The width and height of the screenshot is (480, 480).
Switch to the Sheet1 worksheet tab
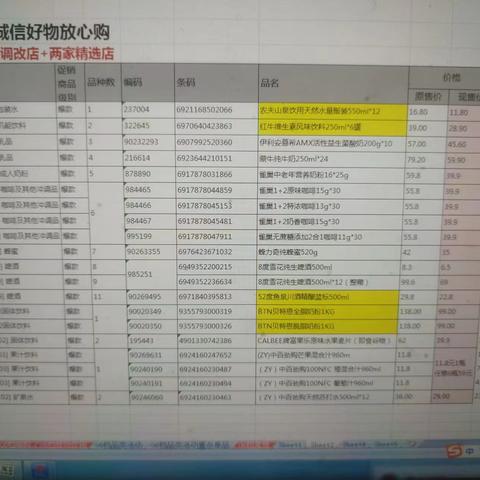pyautogui.click(x=290, y=445)
